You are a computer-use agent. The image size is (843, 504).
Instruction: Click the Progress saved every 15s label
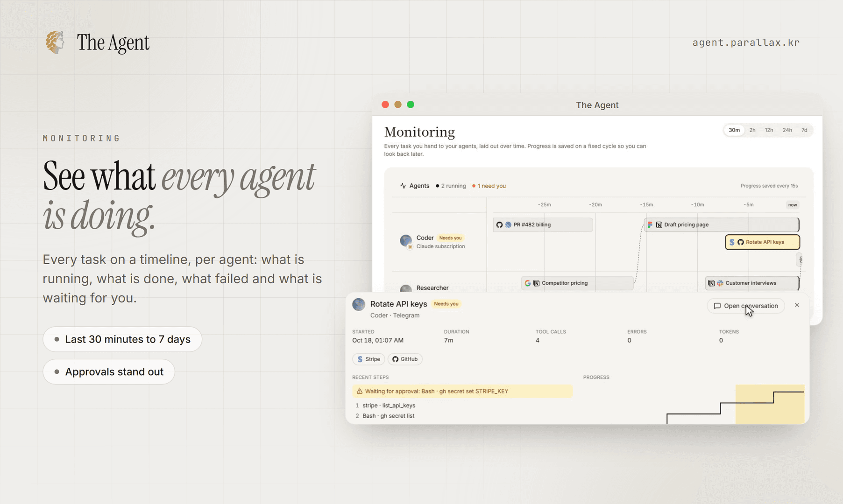coord(769,186)
